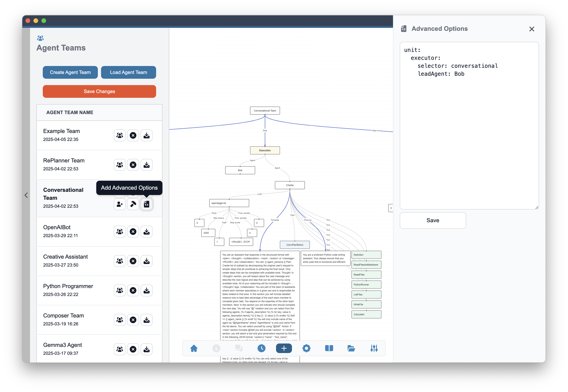Download the Gemma3 Agent team

(x=146, y=349)
